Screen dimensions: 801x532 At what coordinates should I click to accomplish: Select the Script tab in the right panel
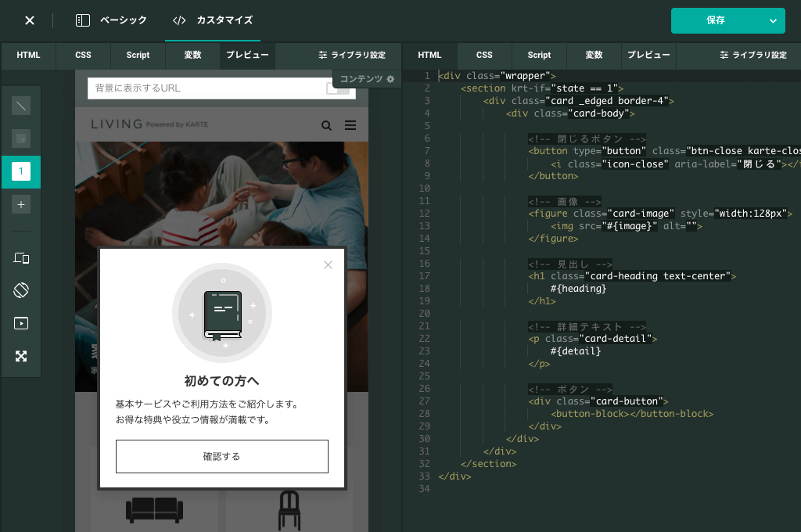(x=538, y=56)
